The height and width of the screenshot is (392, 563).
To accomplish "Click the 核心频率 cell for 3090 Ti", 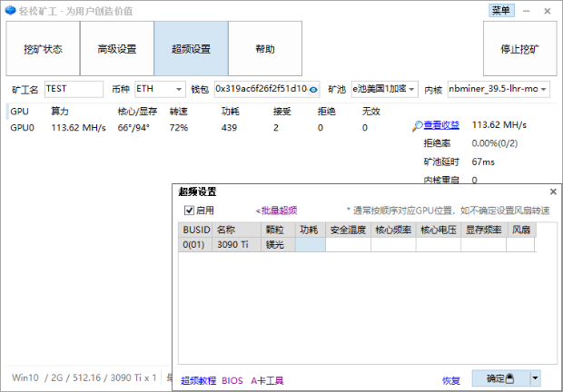I will coord(393,245).
